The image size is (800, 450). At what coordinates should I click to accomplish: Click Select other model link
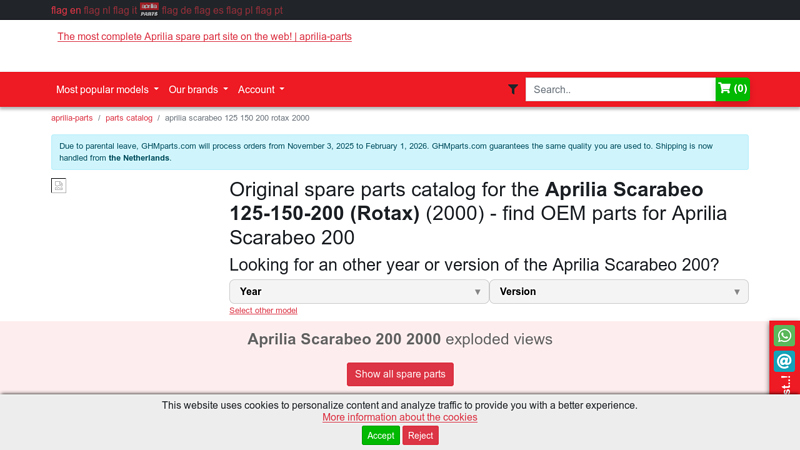[263, 311]
